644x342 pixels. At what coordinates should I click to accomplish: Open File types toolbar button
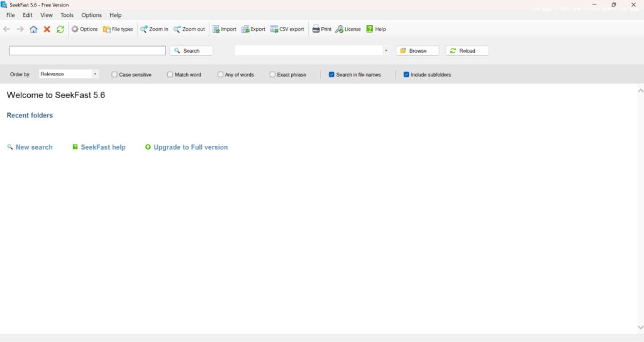point(118,29)
